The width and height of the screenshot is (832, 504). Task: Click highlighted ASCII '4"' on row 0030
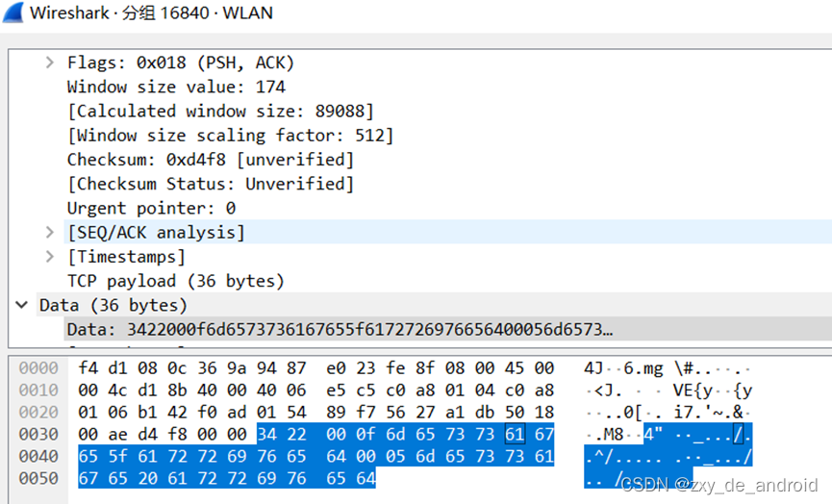click(653, 435)
